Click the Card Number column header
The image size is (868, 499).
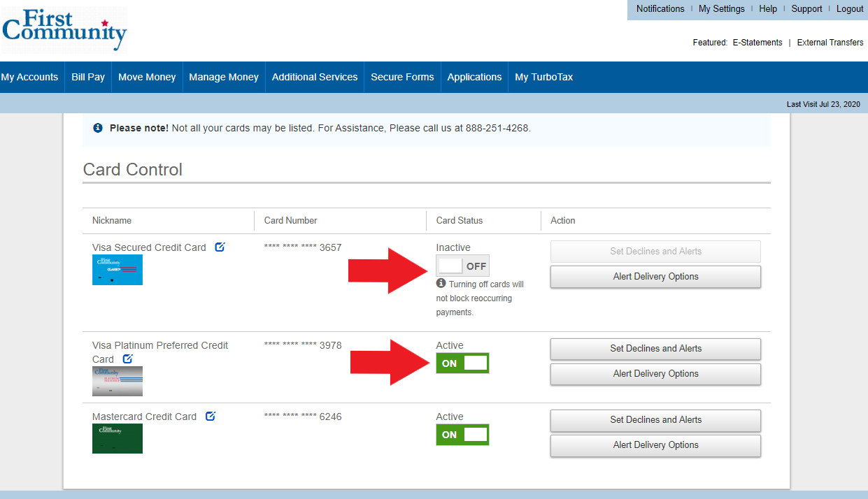290,220
